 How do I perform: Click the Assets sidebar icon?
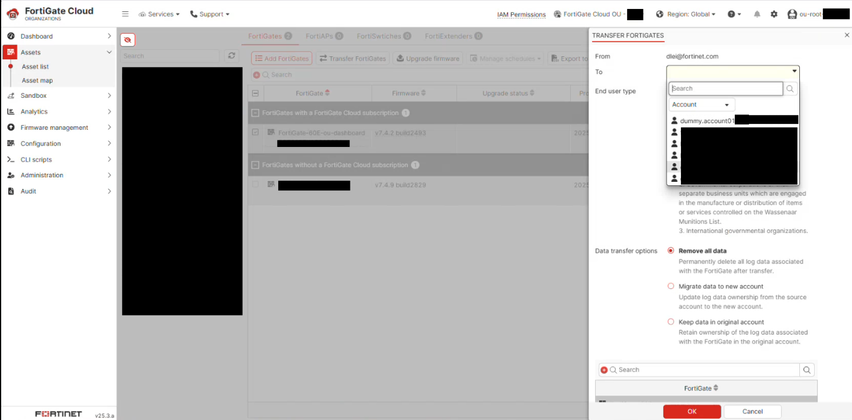(x=10, y=52)
